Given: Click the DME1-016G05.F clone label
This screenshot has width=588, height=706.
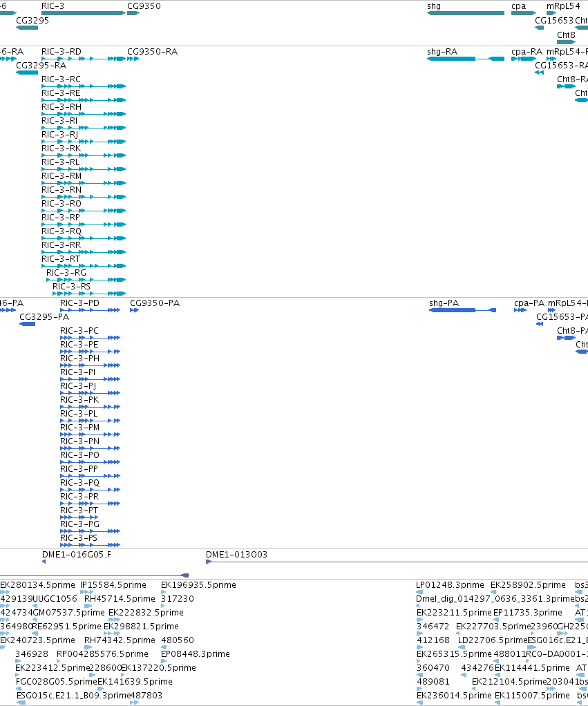Looking at the screenshot, I should click(x=77, y=555).
